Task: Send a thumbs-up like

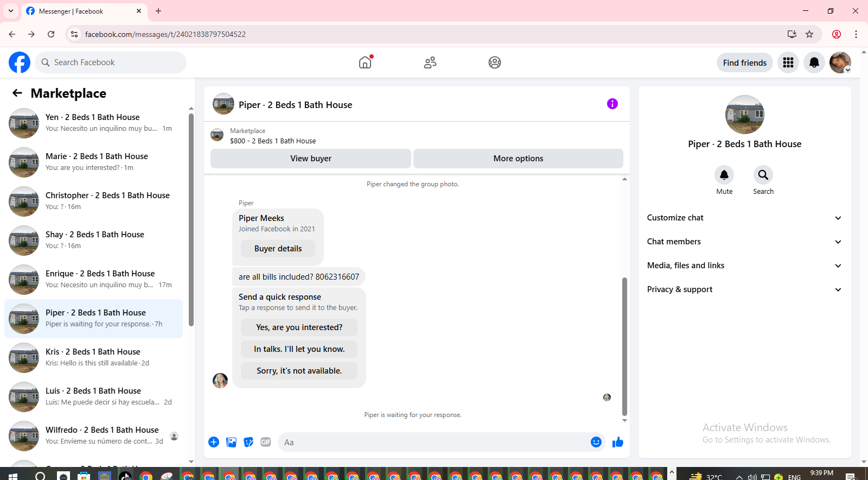Action: (x=618, y=442)
